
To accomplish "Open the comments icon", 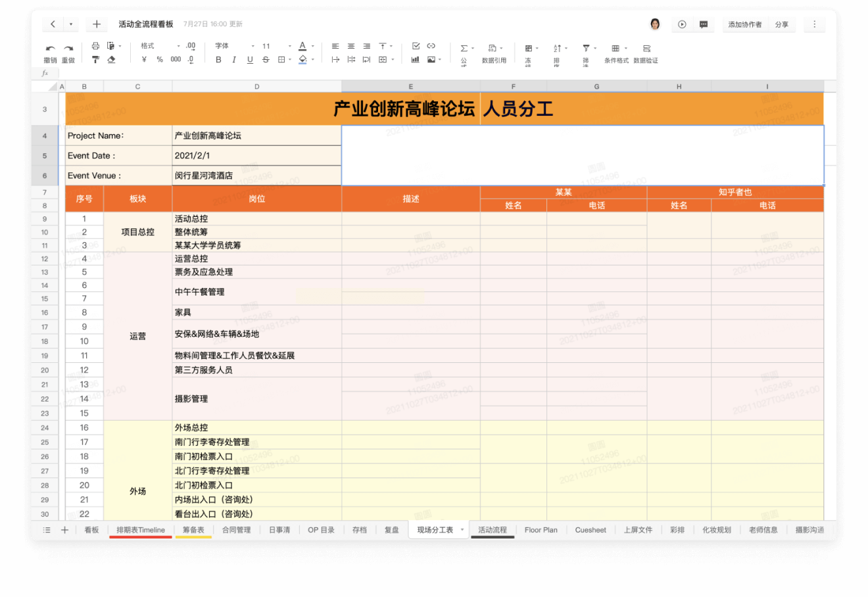I will tap(704, 24).
